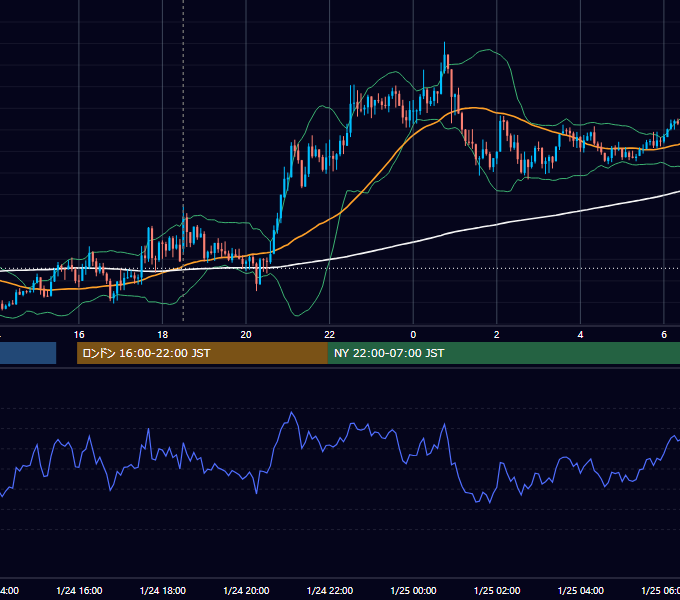Screen dimensions: 680x600
Task: Click the '1/25 00:00' time label
Action: click(x=413, y=590)
